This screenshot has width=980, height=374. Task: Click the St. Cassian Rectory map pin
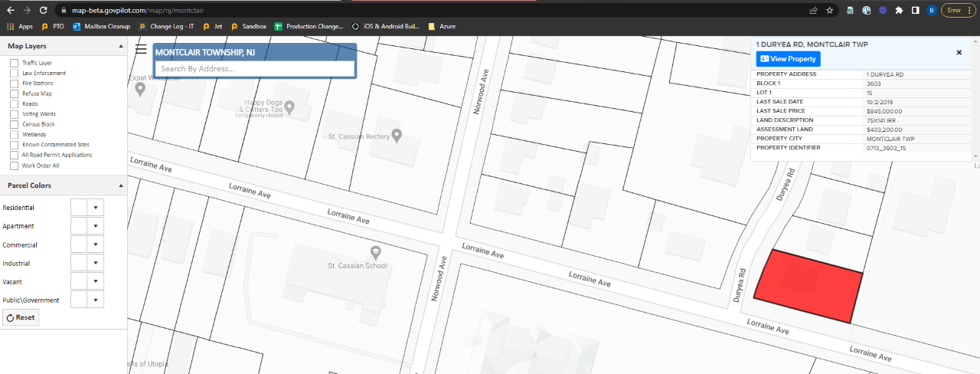(x=397, y=136)
